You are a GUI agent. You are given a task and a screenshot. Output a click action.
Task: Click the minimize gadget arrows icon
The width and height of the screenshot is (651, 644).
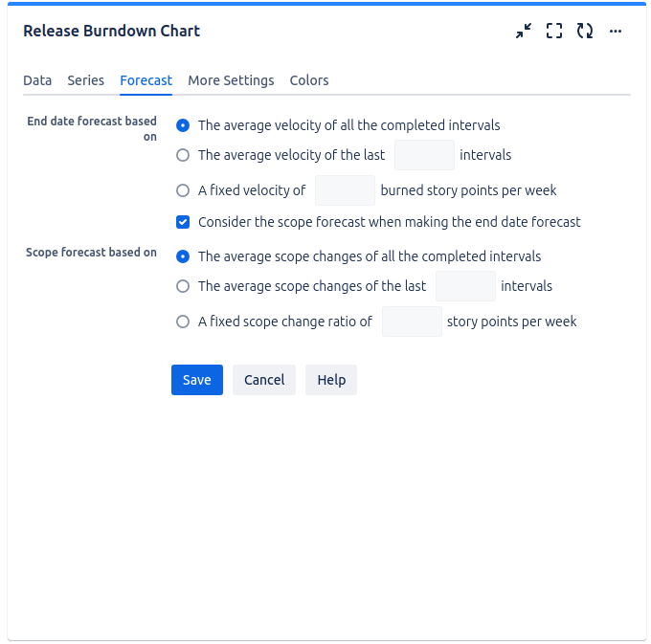coord(523,32)
